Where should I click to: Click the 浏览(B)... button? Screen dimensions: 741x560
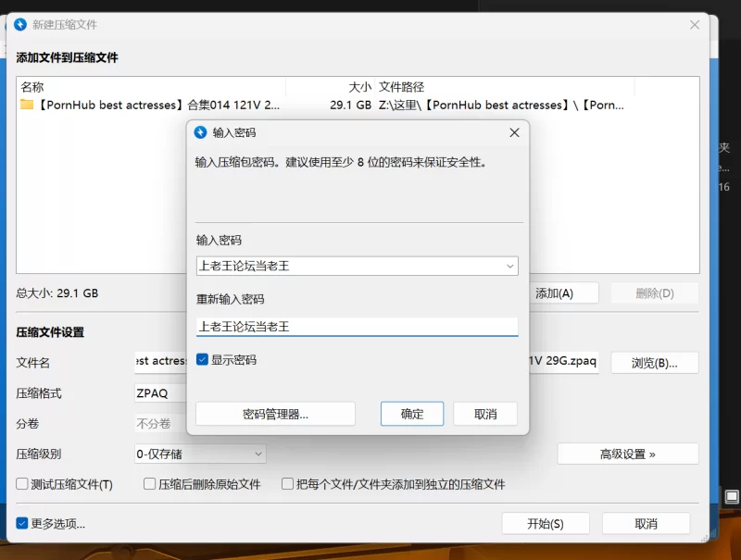coord(655,363)
